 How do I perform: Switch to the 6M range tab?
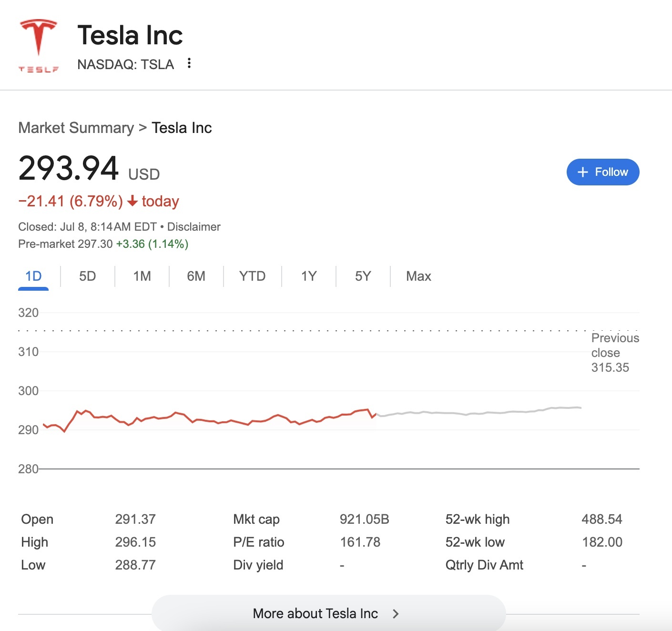[196, 276]
